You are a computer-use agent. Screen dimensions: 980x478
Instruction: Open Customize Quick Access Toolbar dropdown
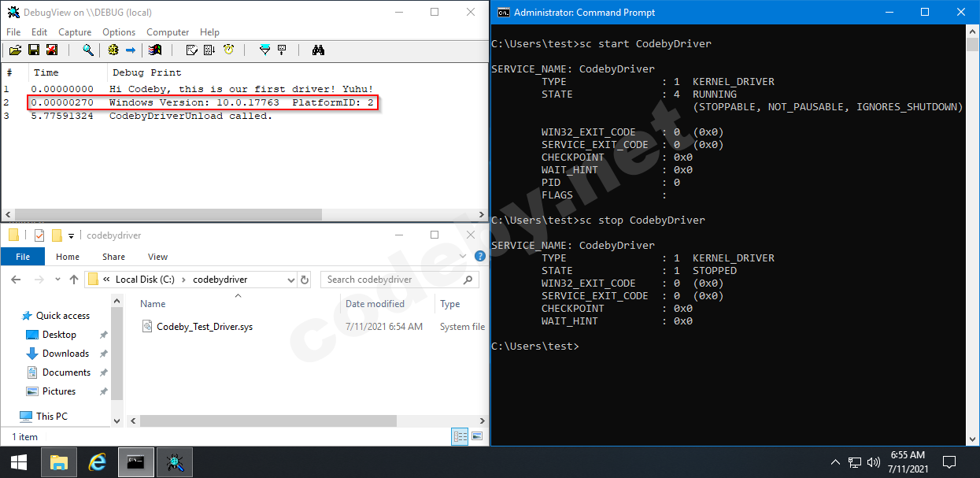click(71, 235)
